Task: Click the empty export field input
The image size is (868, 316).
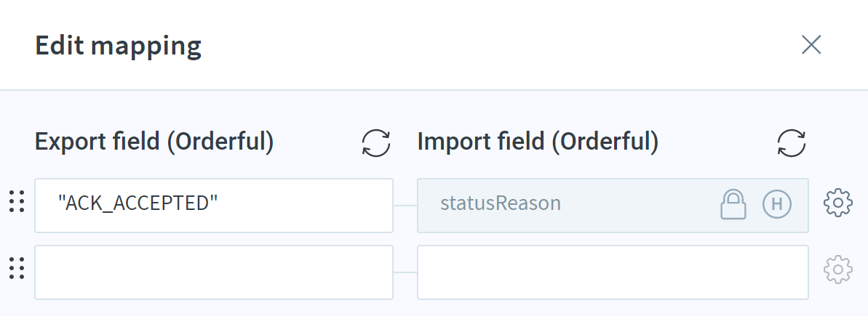Action: (214, 272)
